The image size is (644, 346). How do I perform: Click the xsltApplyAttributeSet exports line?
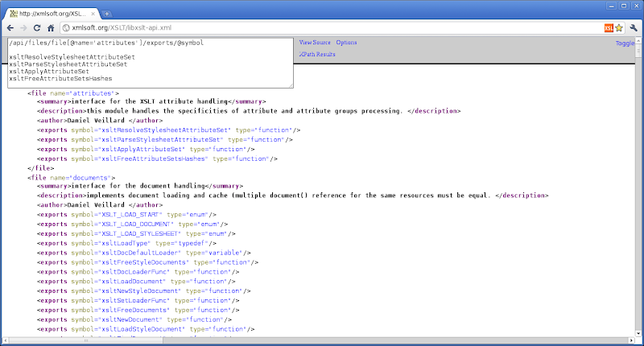(146, 149)
